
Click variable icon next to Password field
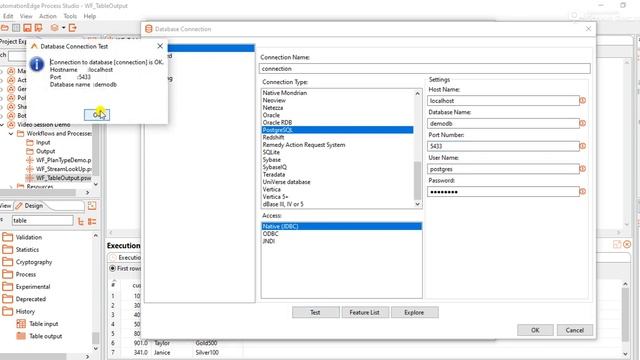[x=583, y=191]
